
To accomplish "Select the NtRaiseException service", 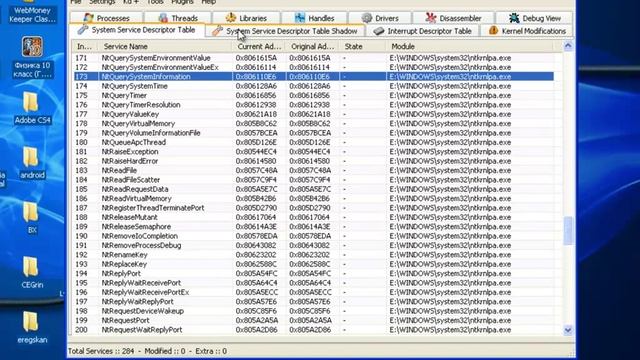I will click(313, 152).
